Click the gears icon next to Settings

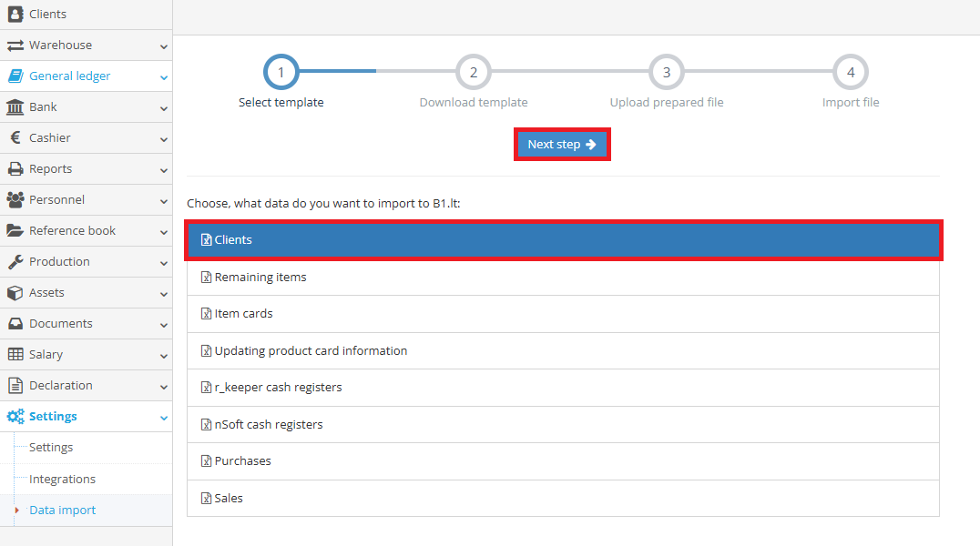click(x=15, y=416)
